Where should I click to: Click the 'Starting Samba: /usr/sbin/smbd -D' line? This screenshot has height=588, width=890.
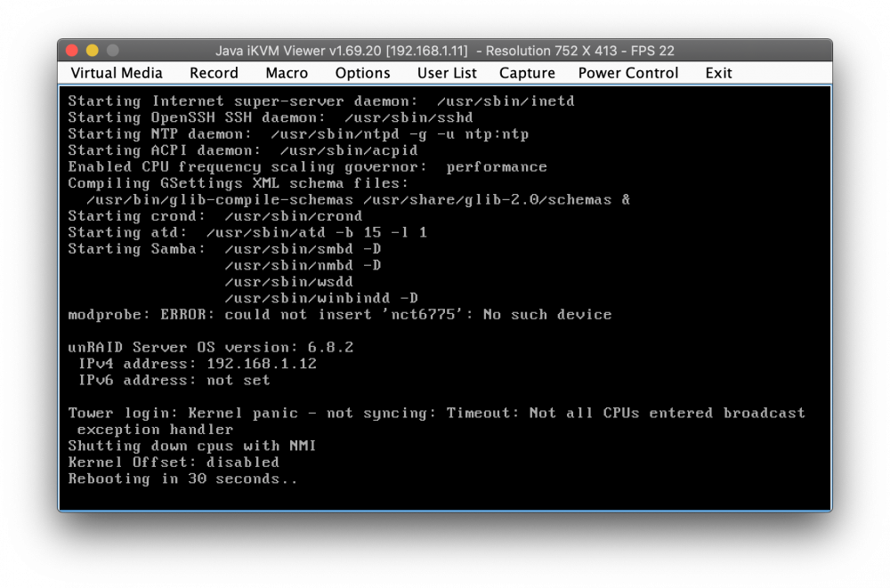(x=225, y=249)
